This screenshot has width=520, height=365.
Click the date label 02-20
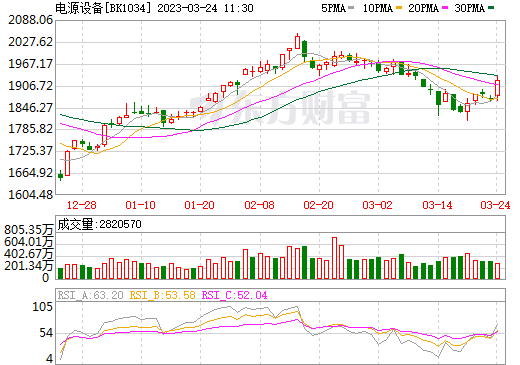coord(318,205)
